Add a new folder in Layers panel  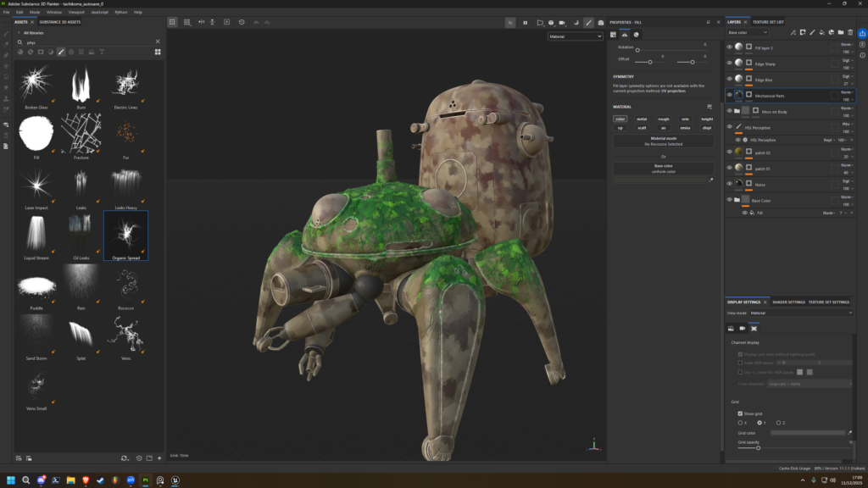[x=841, y=32]
